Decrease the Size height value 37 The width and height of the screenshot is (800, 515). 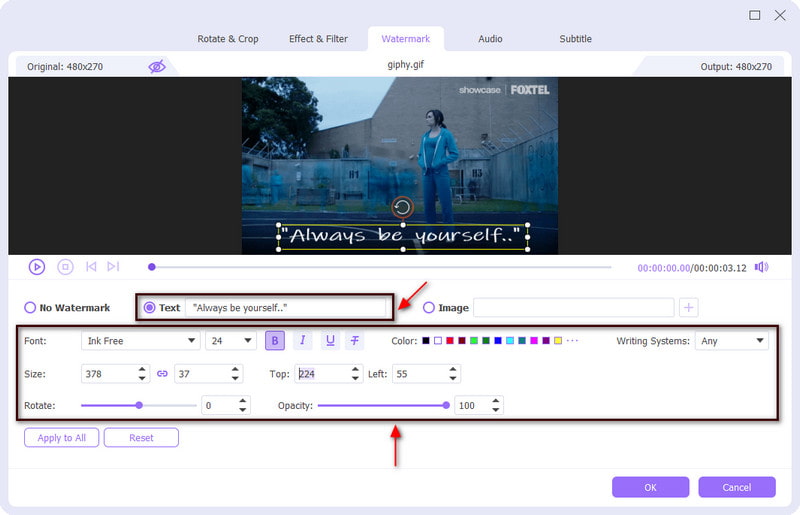[x=235, y=378]
